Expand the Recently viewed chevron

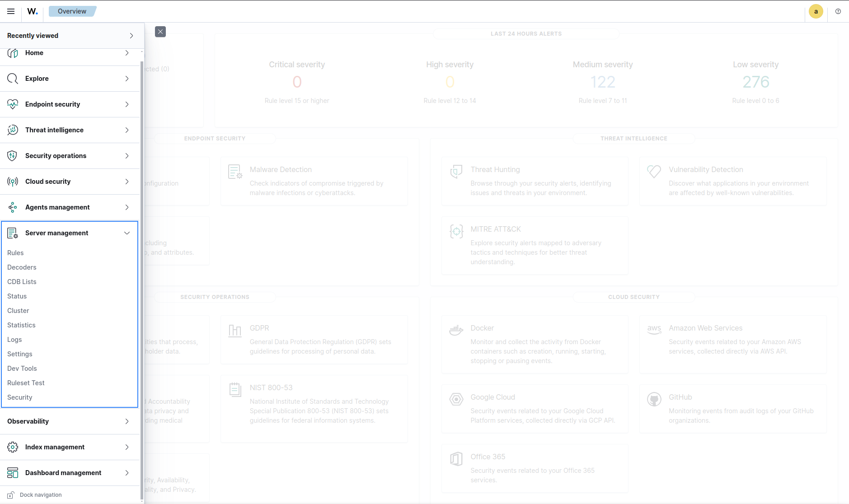point(131,36)
